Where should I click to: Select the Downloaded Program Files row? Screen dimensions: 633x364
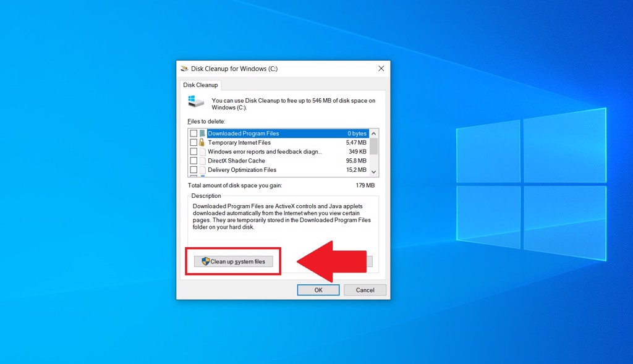tap(279, 133)
